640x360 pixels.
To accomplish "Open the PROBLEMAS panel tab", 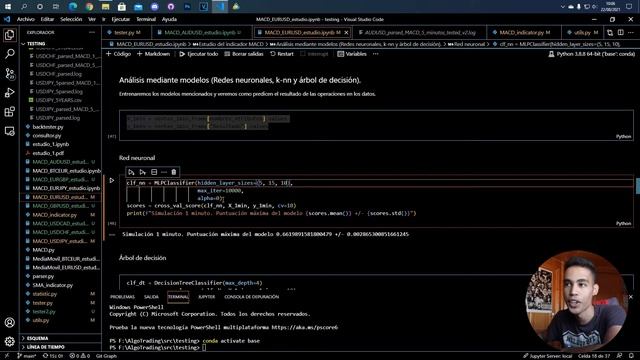I will point(122,297).
